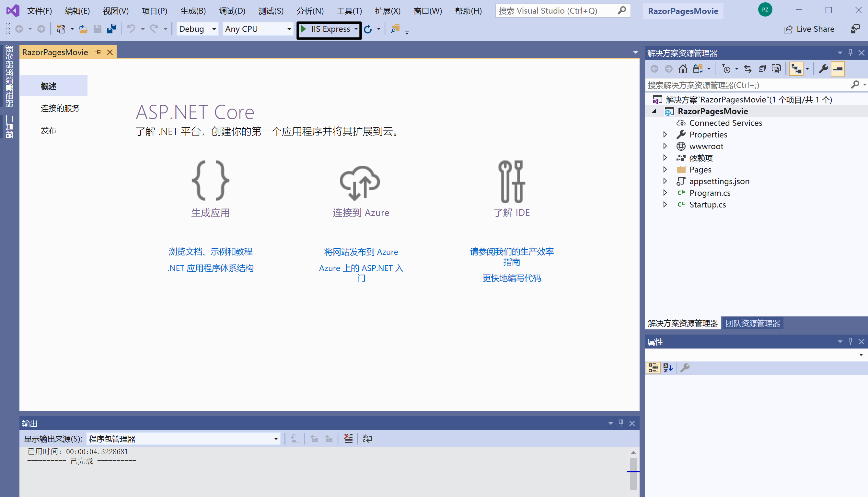Screen dimensions: 868x497
Task: Open the 调试(D) menu
Action: coord(232,11)
